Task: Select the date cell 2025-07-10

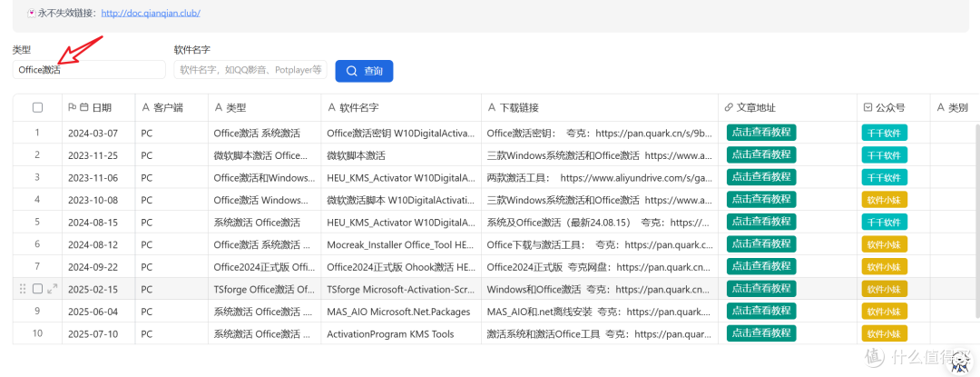Action: [99, 334]
